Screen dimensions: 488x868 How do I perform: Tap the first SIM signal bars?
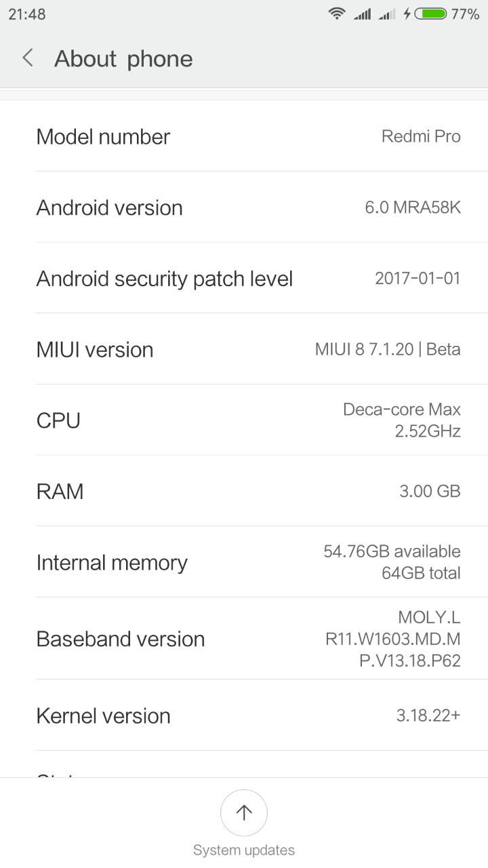click(x=362, y=14)
